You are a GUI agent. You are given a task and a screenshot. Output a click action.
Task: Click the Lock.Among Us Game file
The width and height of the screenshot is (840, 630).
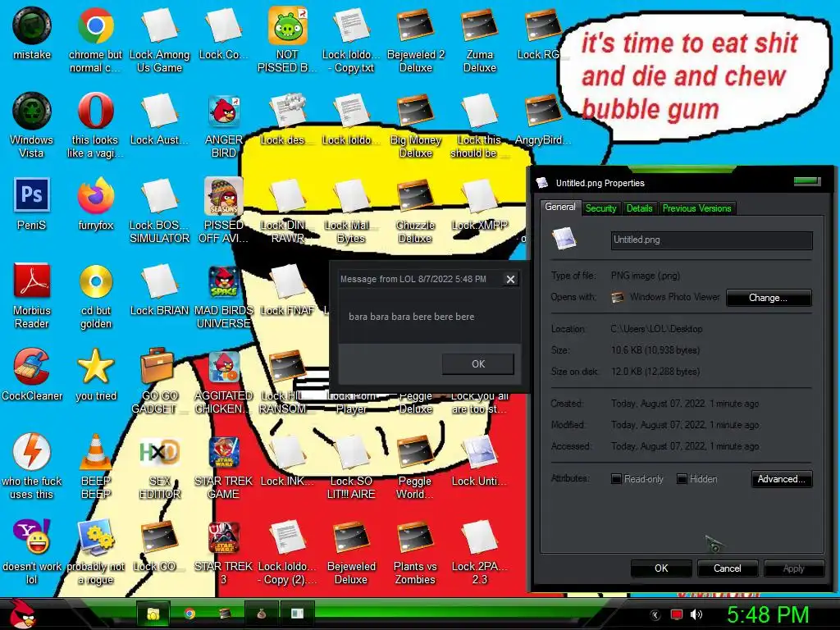159,25
